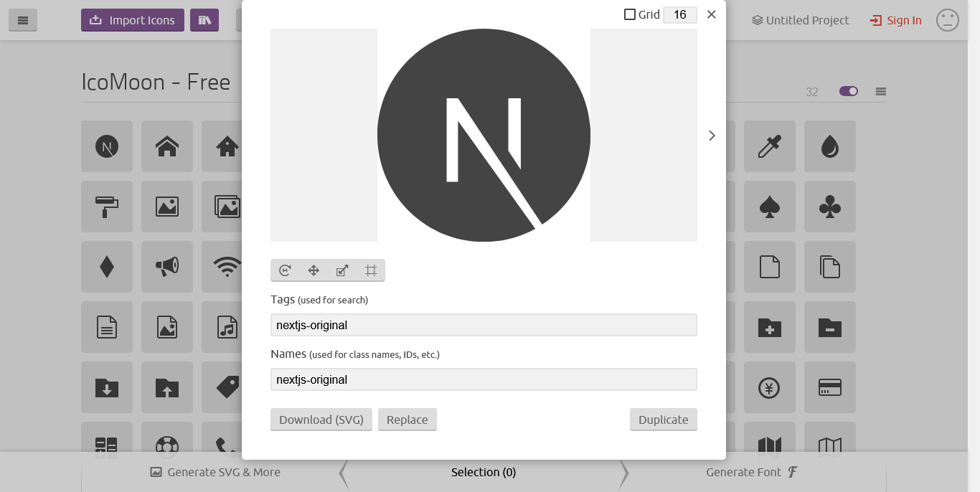Click Download (SVG) button

[321, 420]
